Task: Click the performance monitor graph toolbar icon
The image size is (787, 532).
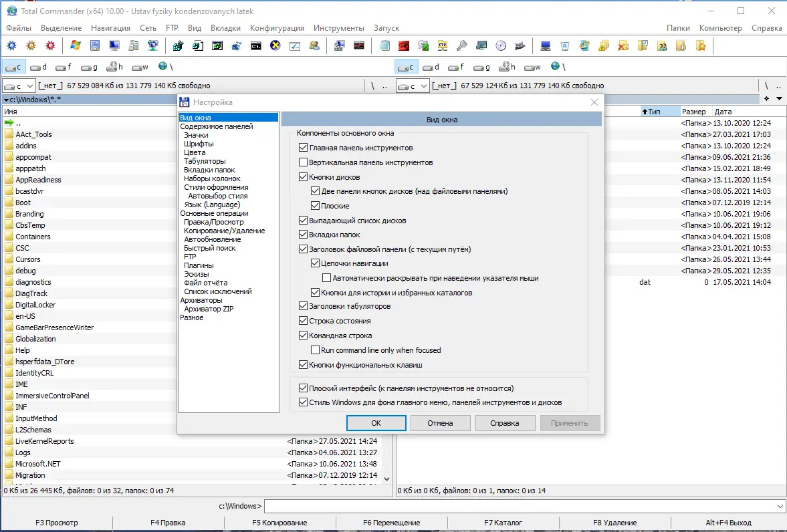Action: (x=359, y=45)
